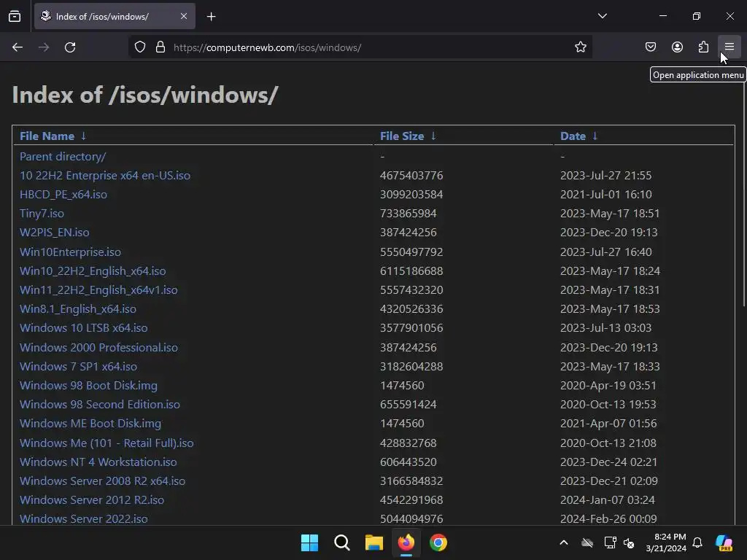Open File Explorer from taskbar
The image size is (747, 560).
[374, 542]
